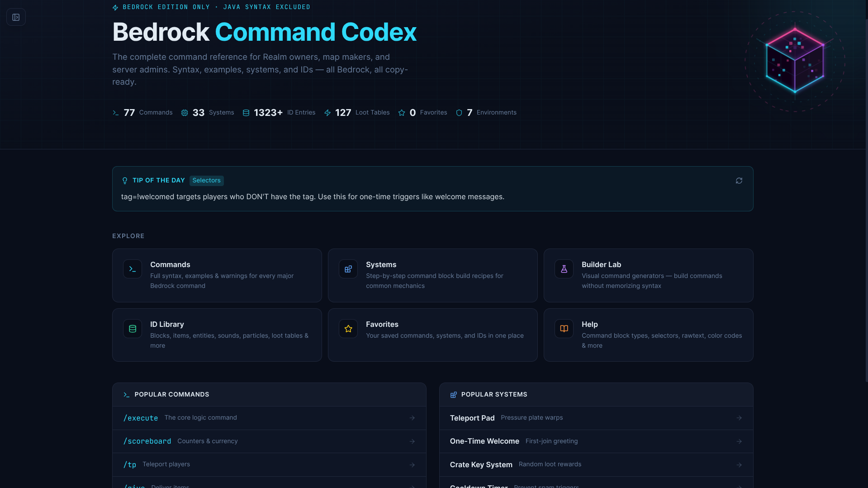Image resolution: width=868 pixels, height=488 pixels.
Task: Click the chip icon beside 33 Systems
Action: [x=185, y=113]
